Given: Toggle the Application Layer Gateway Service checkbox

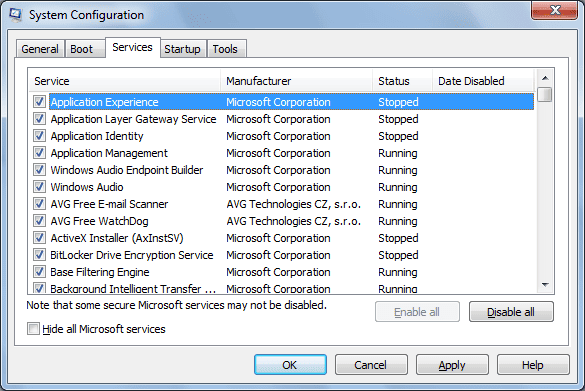Looking at the screenshot, I should click(39, 119).
